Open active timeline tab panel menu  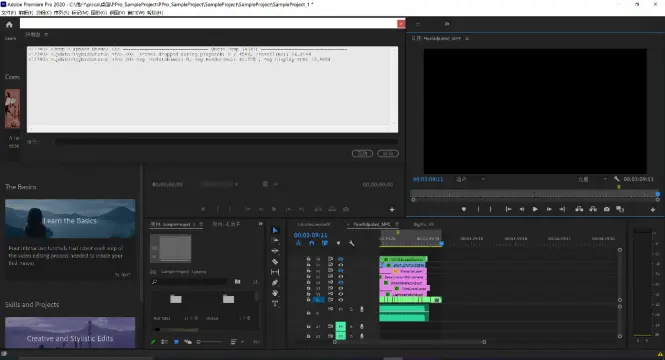pyautogui.click(x=397, y=224)
